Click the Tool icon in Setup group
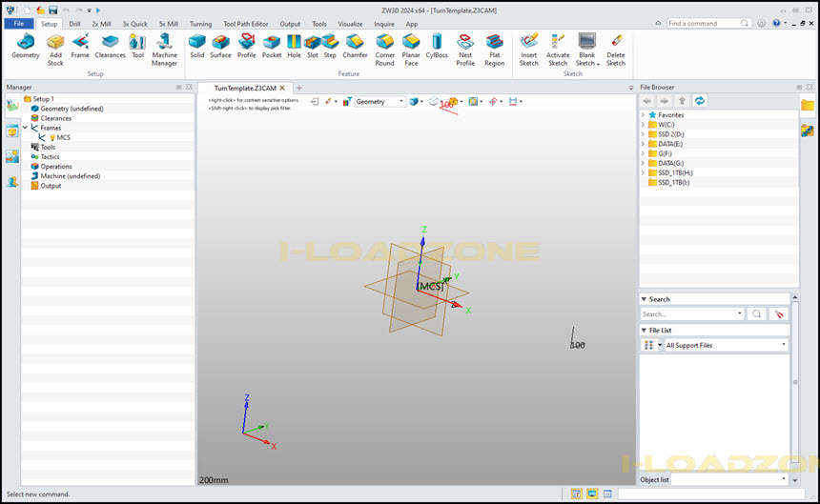The width and height of the screenshot is (820, 504). click(137, 47)
